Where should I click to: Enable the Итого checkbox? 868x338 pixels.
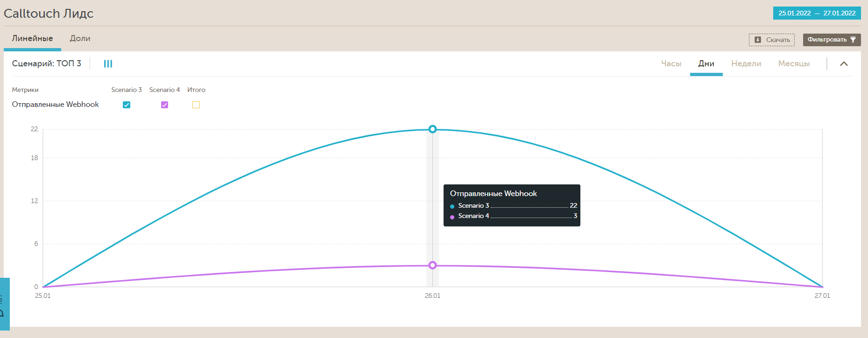(196, 105)
